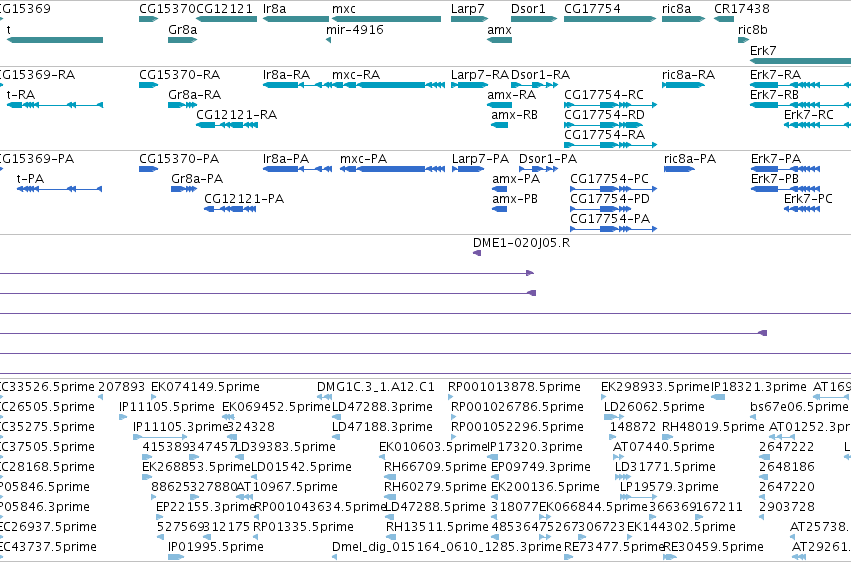Click the RE30459.5prime EST label
The height and width of the screenshot is (562, 851).
713,547
